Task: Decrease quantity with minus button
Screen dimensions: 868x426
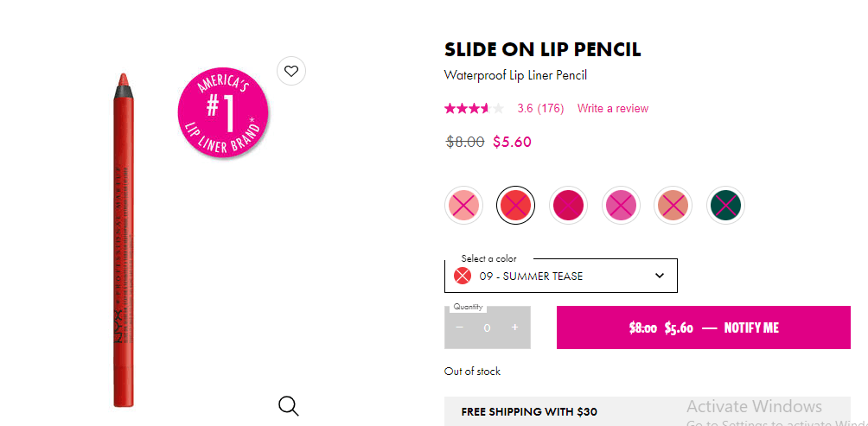Action: point(460,327)
